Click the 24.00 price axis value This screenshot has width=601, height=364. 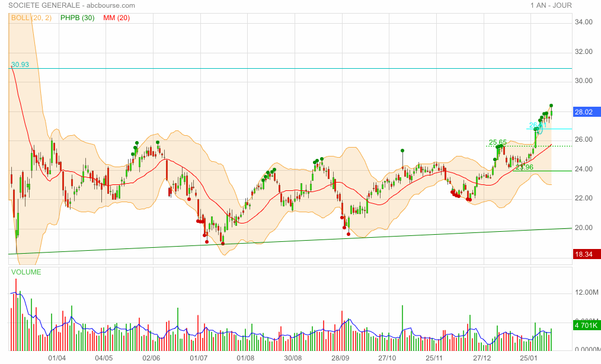click(x=584, y=169)
